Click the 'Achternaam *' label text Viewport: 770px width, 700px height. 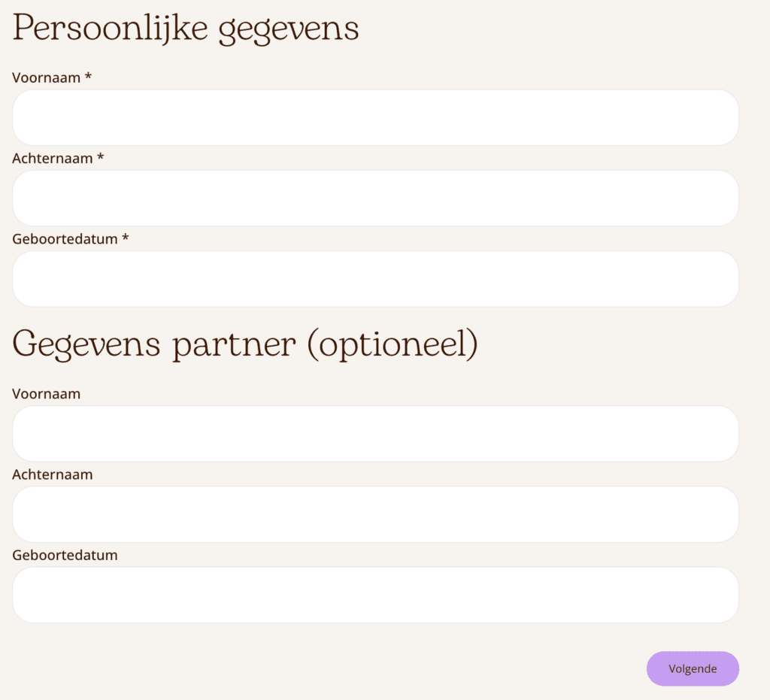point(52,158)
